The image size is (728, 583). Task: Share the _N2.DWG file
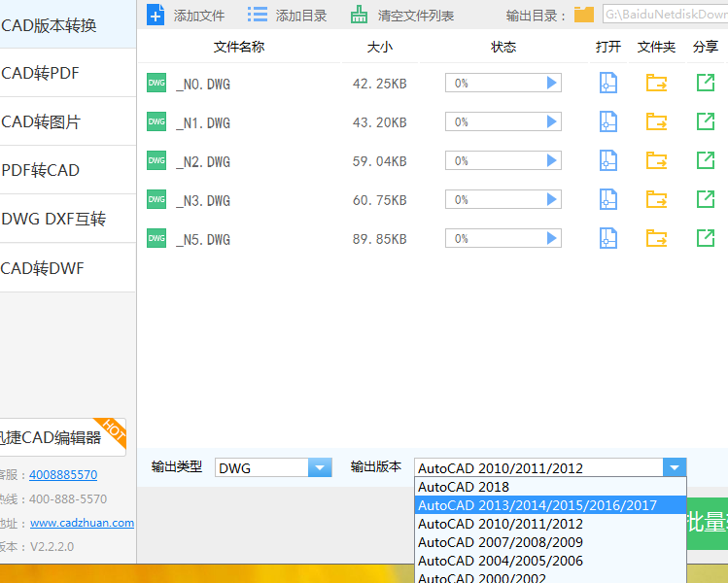point(706,160)
